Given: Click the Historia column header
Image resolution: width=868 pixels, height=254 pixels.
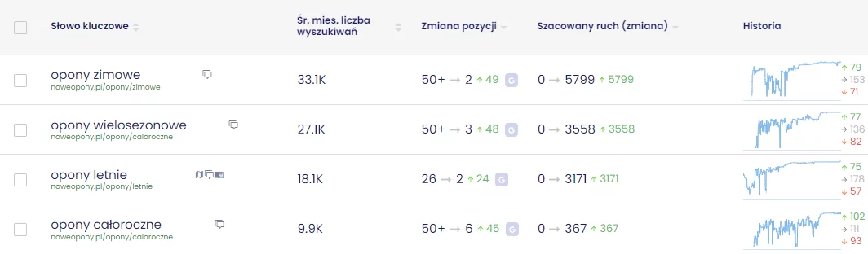Looking at the screenshot, I should coord(762,26).
